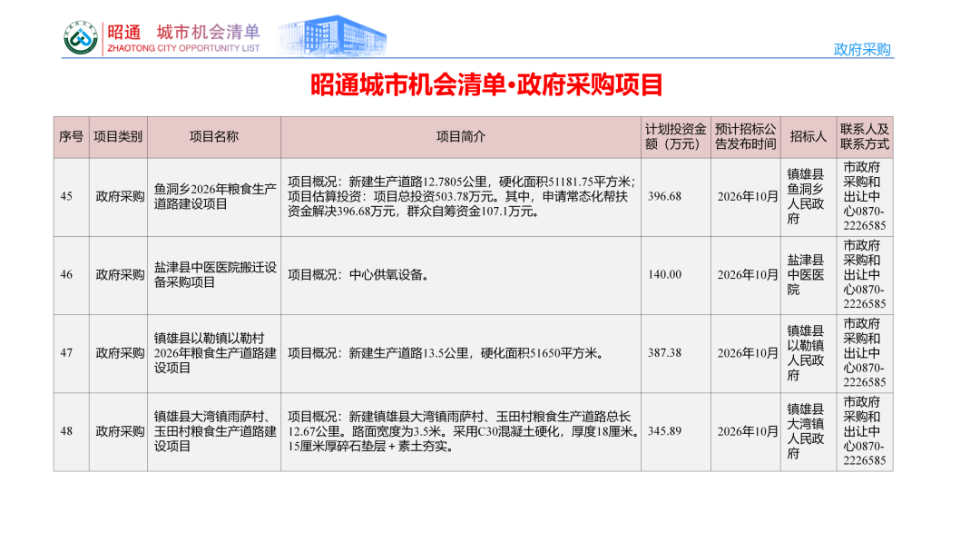Click project name 镇雄县大湾镇雨萨村、玉田村粮食生产道路建设项目
Viewport: 980px width, 552px height.
pyautogui.click(x=215, y=431)
